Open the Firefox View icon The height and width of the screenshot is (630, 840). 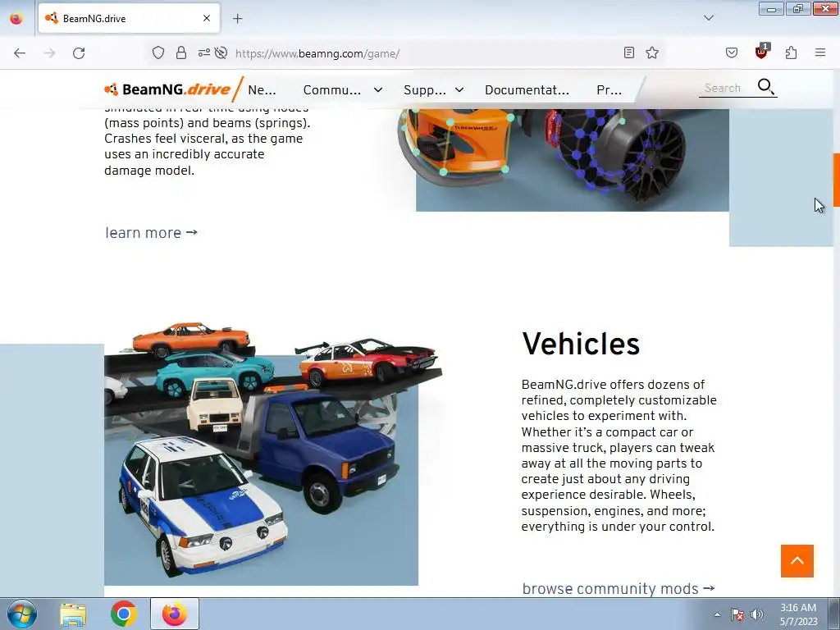tap(16, 18)
